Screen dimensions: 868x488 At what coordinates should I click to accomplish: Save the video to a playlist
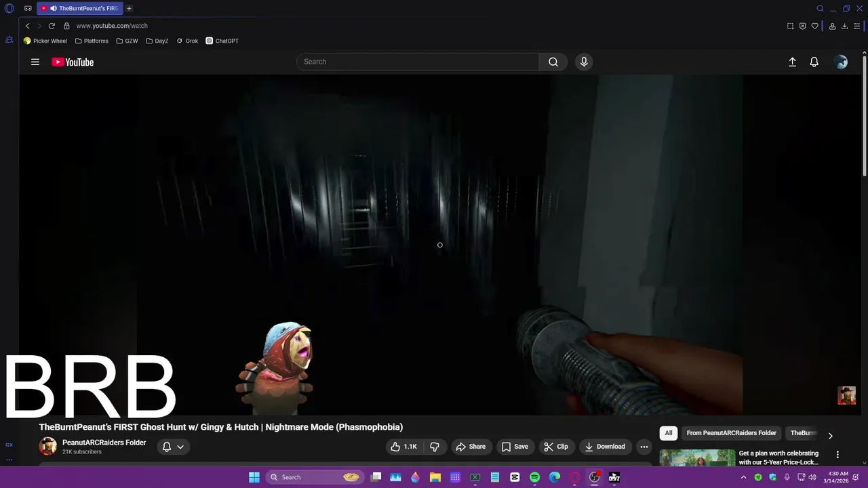[515, 447]
